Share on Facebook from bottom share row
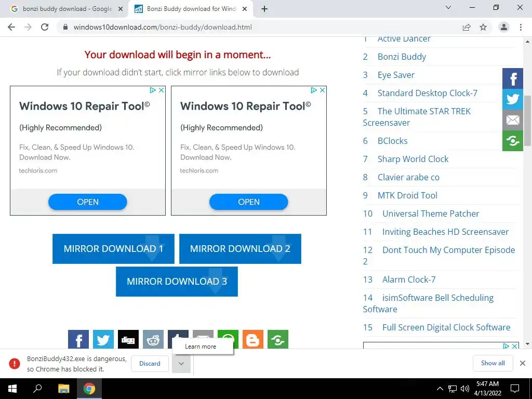The height and width of the screenshot is (399, 532). pyautogui.click(x=78, y=339)
